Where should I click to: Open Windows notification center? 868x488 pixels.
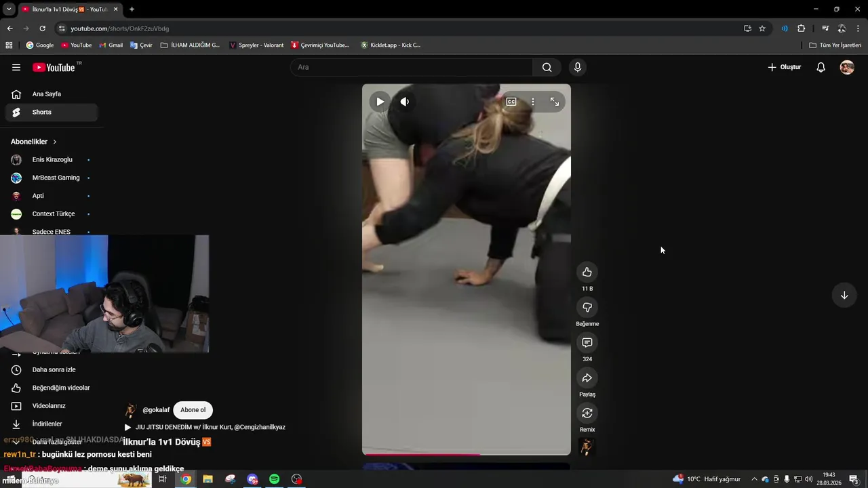point(854,479)
